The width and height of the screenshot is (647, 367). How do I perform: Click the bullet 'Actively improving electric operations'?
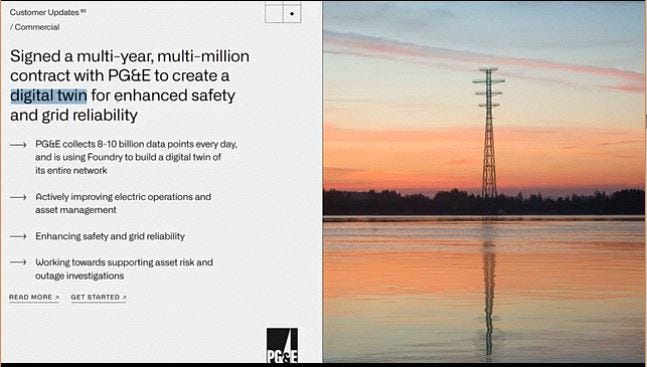(x=123, y=203)
